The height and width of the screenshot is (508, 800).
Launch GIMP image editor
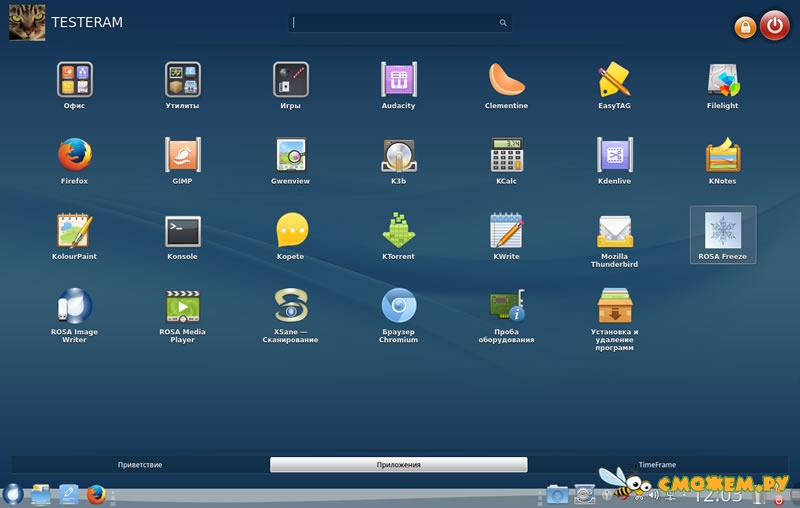pyautogui.click(x=183, y=160)
